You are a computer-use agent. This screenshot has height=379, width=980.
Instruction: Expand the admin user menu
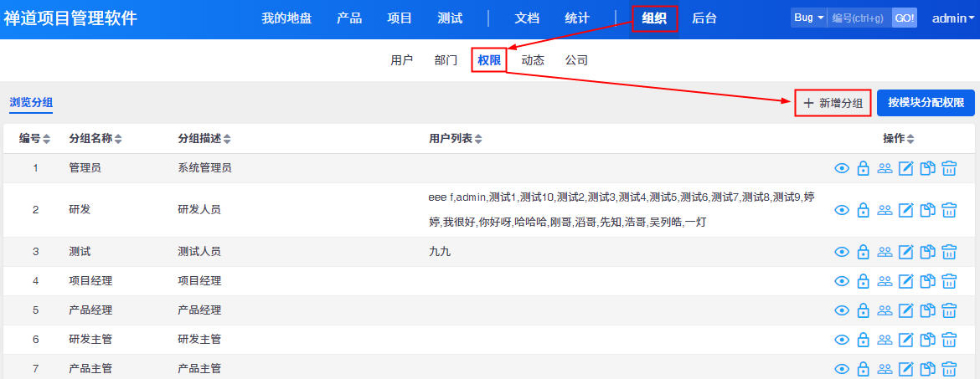coord(953,18)
